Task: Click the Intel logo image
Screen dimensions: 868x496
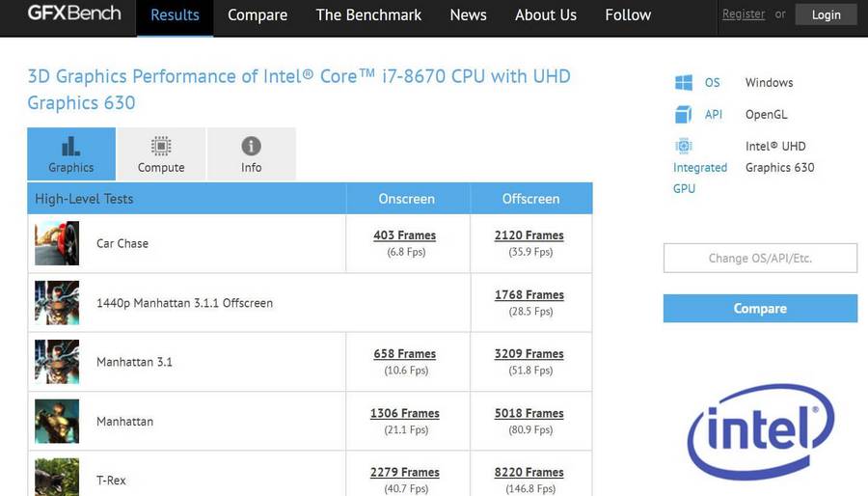Action: click(761, 431)
